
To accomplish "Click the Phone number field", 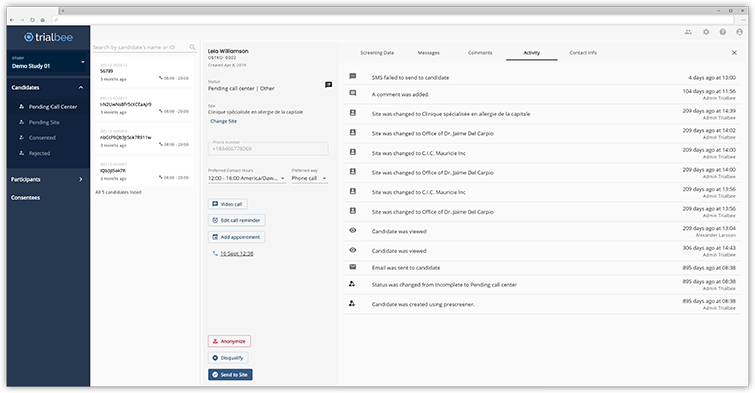I will [x=268, y=148].
